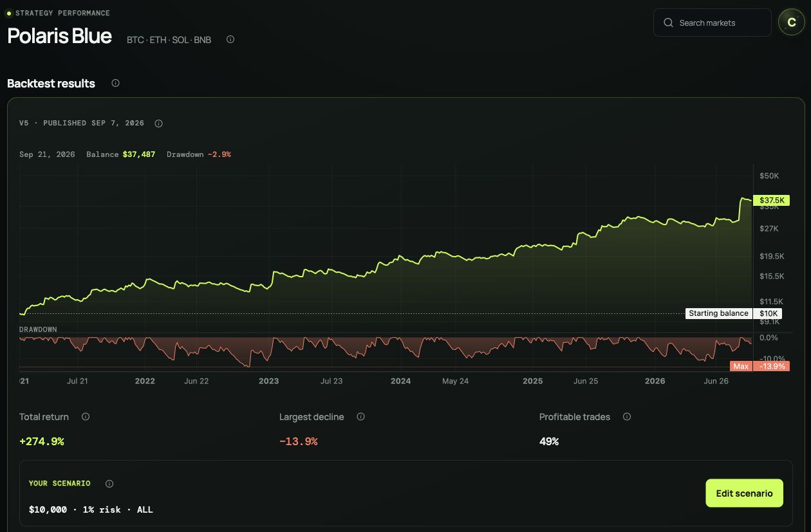Viewport: 811px width, 532px height.
Task: Click the BTC · ETH · SOL · BNB markets text
Action: [169, 40]
